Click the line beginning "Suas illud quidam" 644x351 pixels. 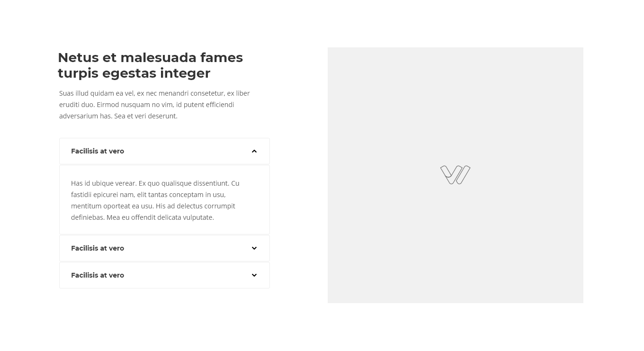pyautogui.click(x=154, y=93)
